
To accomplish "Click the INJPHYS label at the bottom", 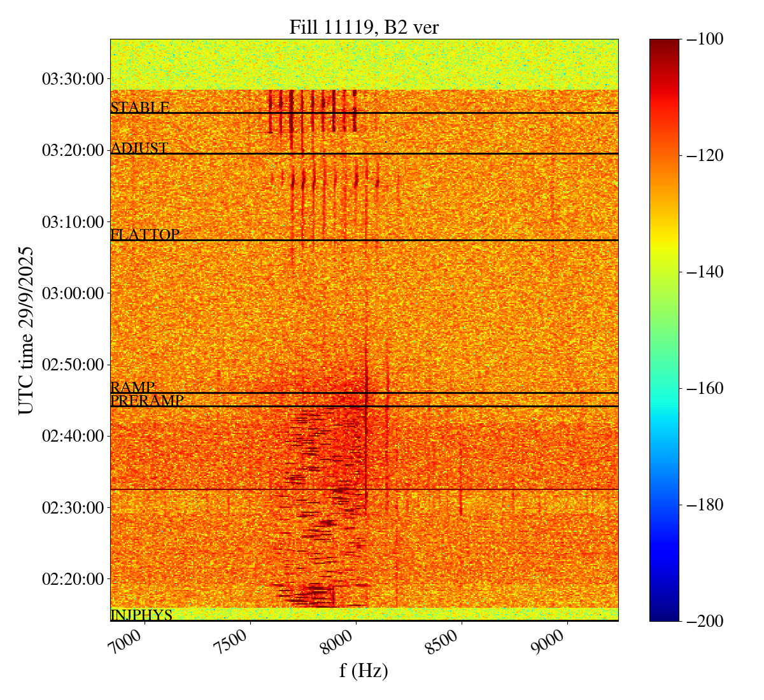I will pyautogui.click(x=141, y=615).
